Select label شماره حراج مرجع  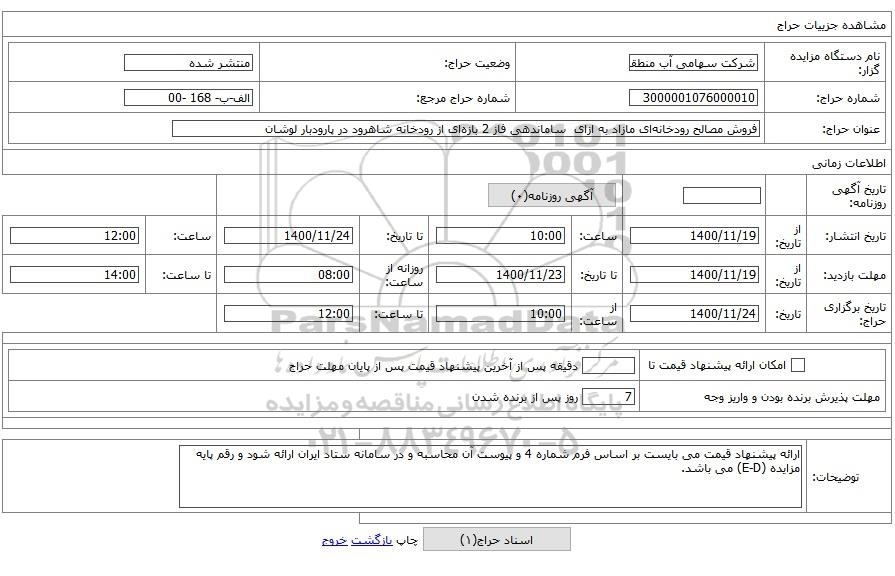click(463, 98)
